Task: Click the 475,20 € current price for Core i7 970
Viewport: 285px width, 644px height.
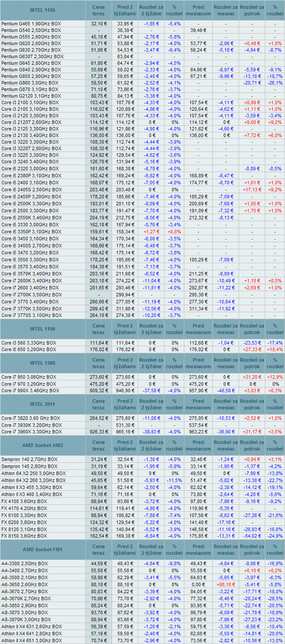Action: (99, 384)
